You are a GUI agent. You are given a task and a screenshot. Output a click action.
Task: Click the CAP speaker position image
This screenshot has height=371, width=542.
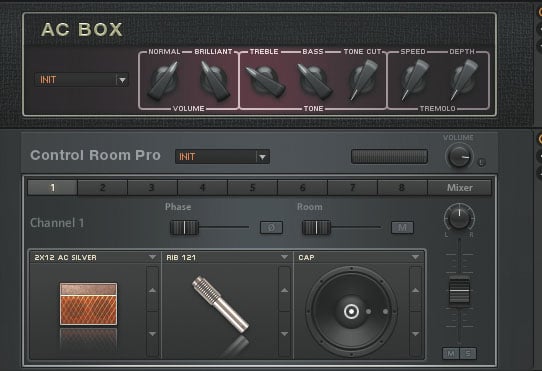coord(351,312)
